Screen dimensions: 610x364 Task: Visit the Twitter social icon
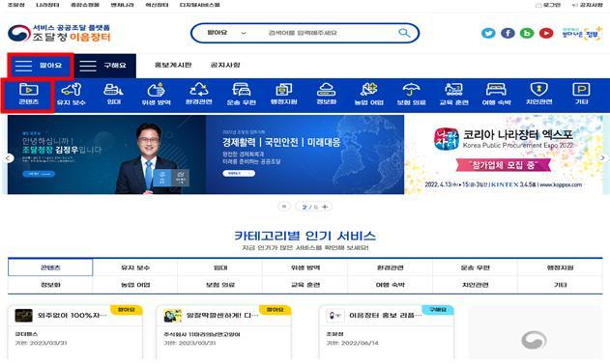pos(488,33)
